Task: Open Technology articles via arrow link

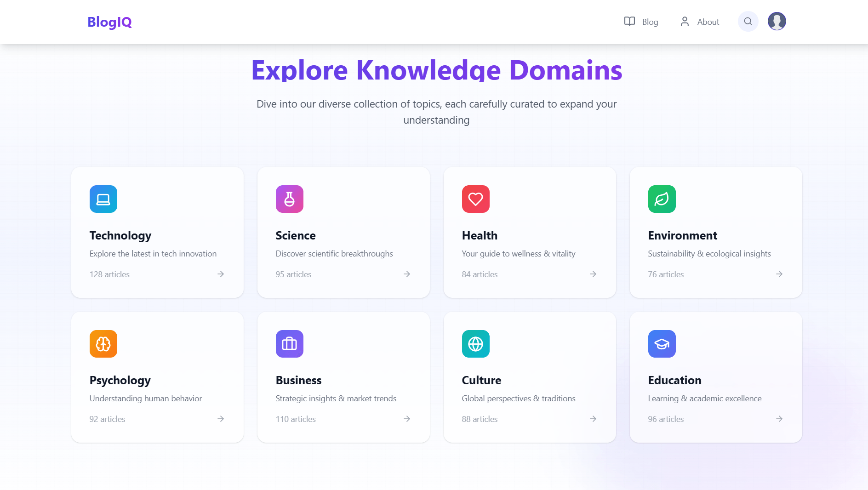Action: click(221, 274)
